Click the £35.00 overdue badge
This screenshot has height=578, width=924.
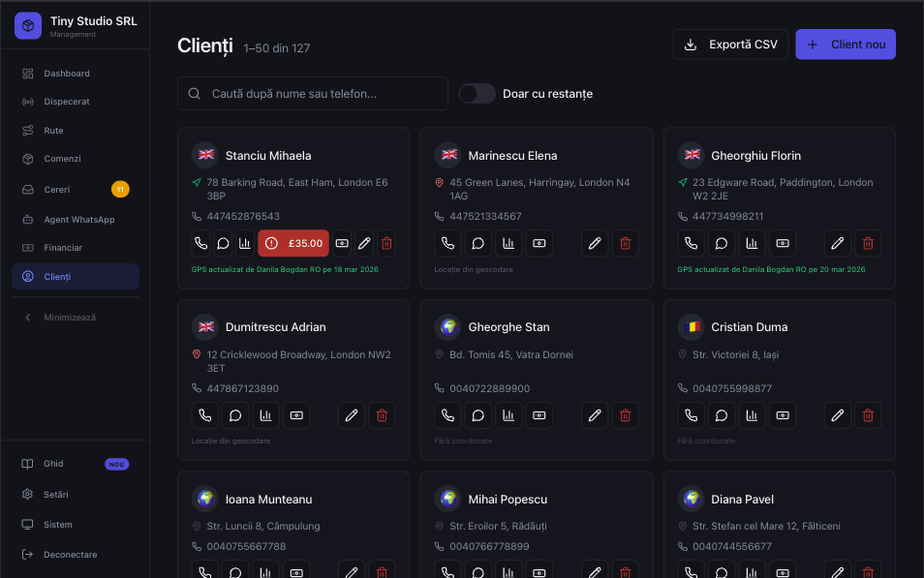tap(293, 243)
